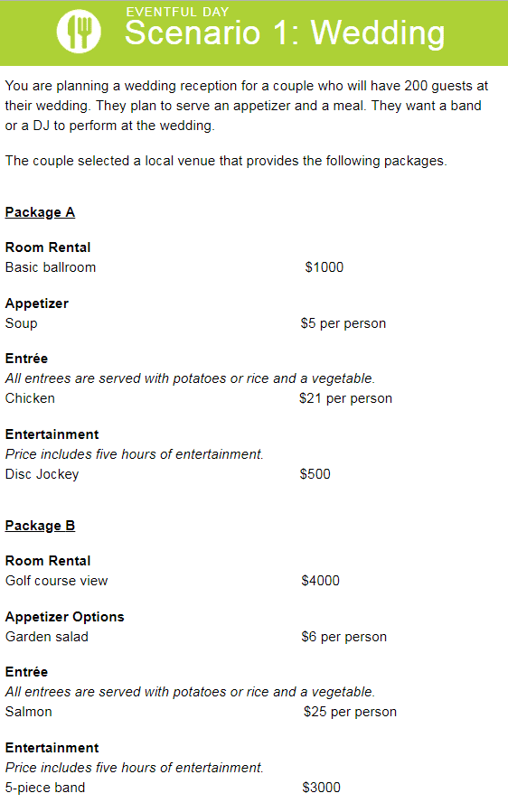Click the $3000 band price
The height and width of the screenshot is (812, 508).
(x=322, y=787)
